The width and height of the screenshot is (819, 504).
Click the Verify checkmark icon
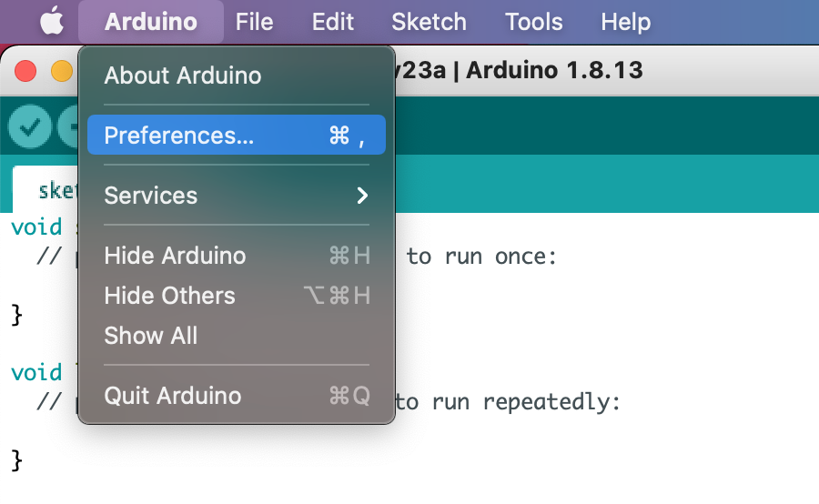coord(29,126)
